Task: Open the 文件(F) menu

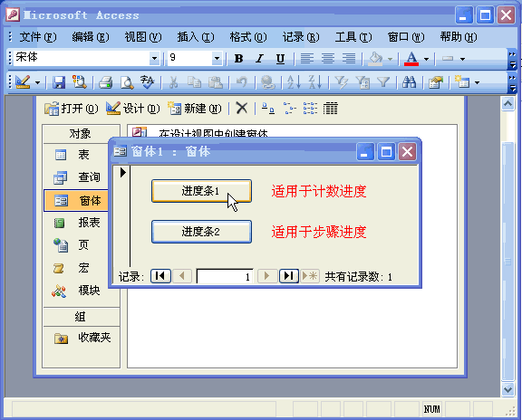Action: (38, 36)
